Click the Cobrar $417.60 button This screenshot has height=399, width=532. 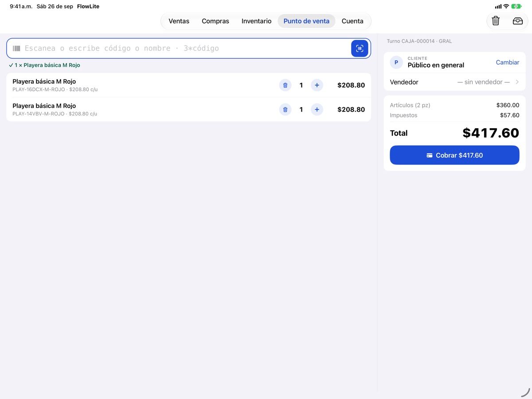tap(454, 155)
